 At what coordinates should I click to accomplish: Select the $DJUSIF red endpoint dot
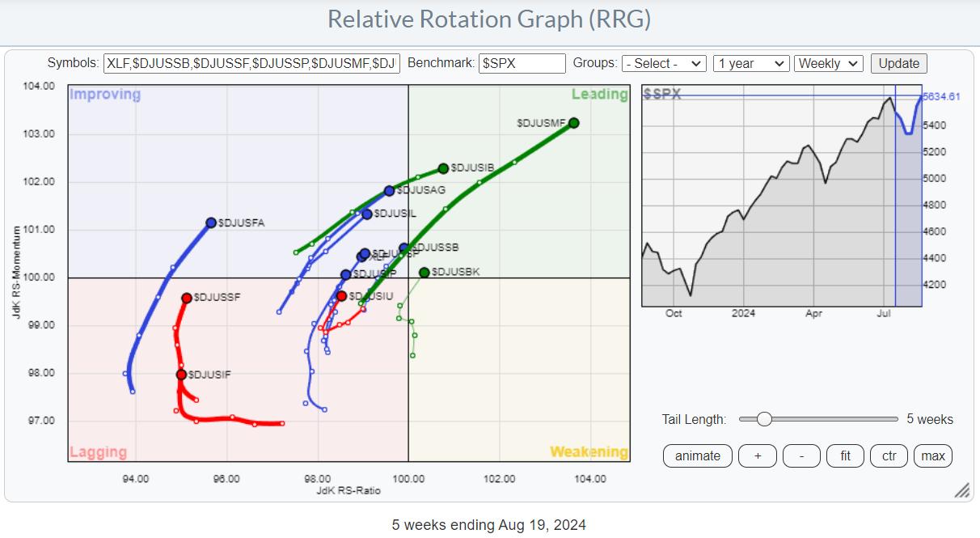pyautogui.click(x=181, y=375)
